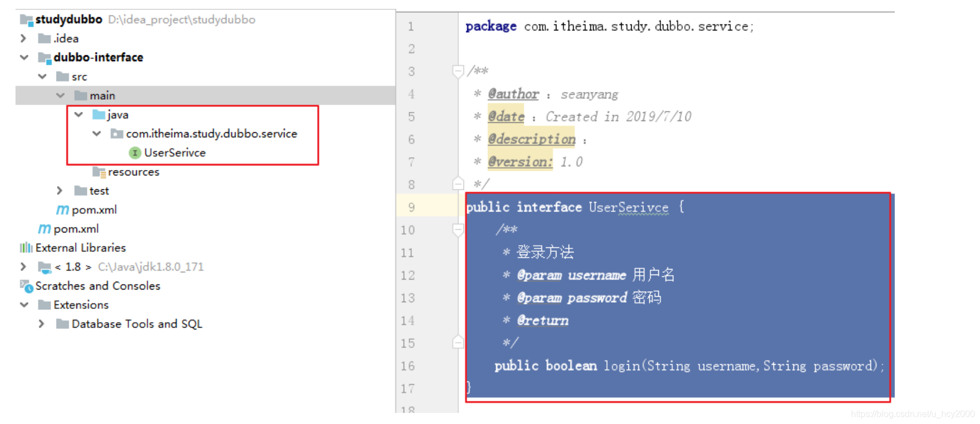Screen dimensions: 980x424
Task: Click line number 16 in the gutter
Action: click(408, 366)
